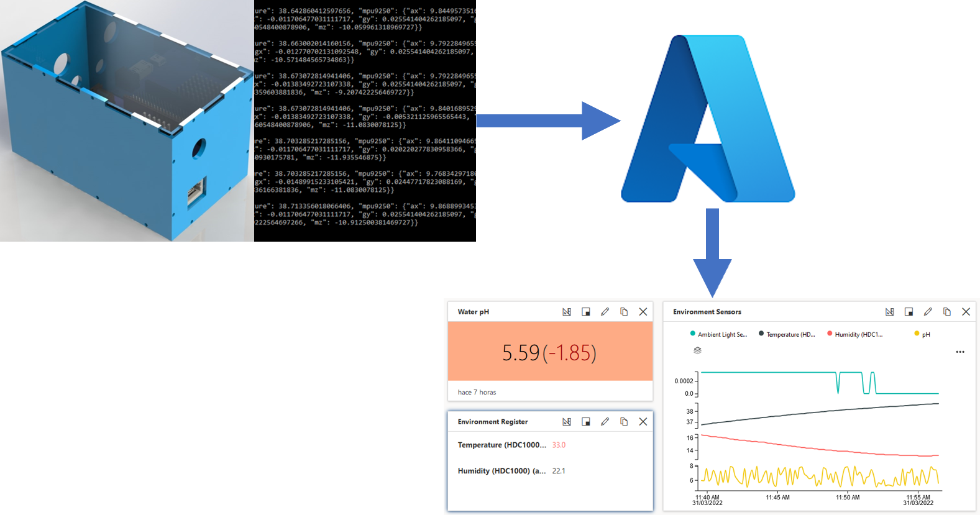Viewport: 980px width, 515px height.
Task: Open visualization options on Environment Register tile
Action: click(x=567, y=422)
